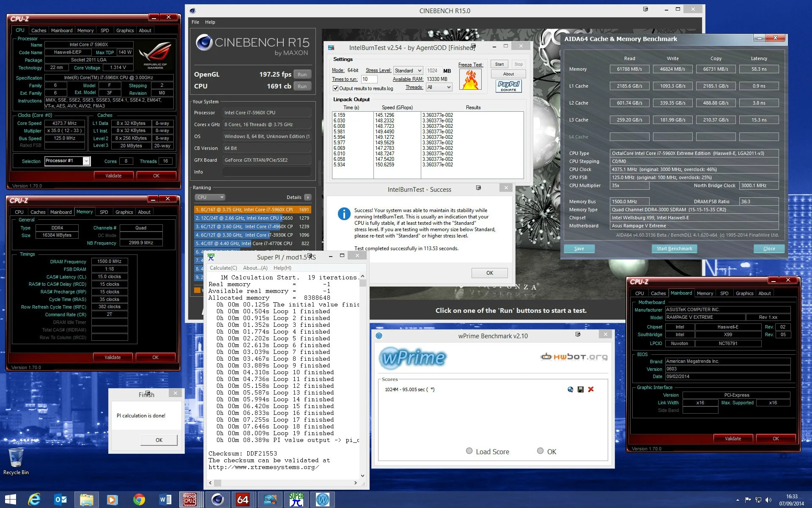
Task: Toggle Output results to results.log checkbox
Action: 335,88
